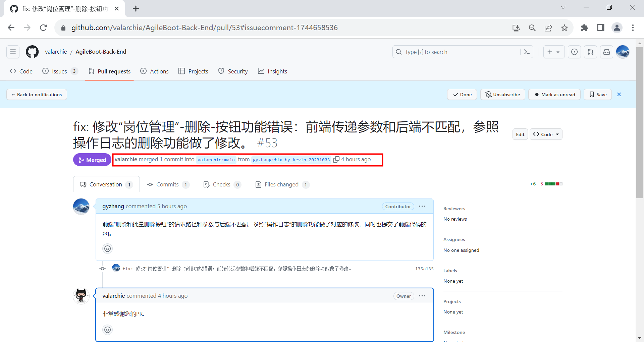
Task: Save the notification
Action: click(598, 95)
